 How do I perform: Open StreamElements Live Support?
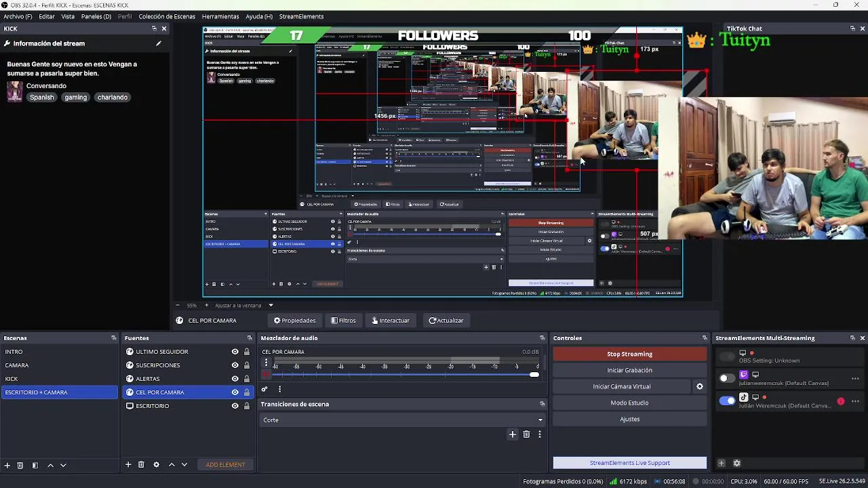pyautogui.click(x=629, y=463)
